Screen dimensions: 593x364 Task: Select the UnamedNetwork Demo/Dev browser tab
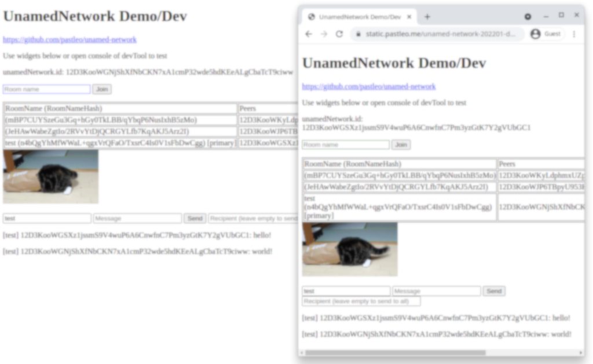click(x=359, y=17)
